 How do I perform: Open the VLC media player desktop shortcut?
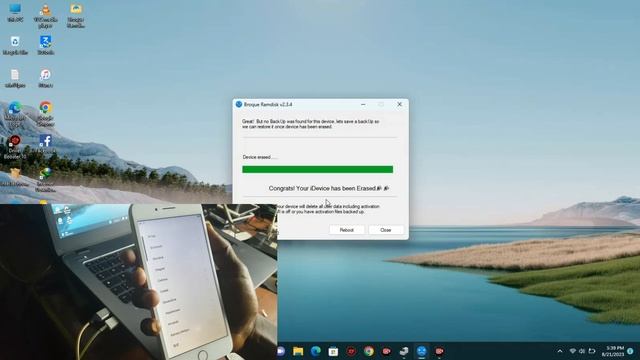pos(45,16)
